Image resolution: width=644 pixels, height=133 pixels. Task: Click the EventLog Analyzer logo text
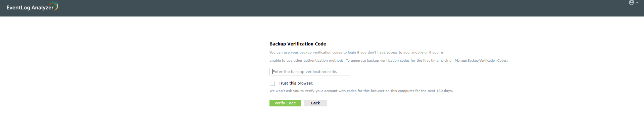30,7
